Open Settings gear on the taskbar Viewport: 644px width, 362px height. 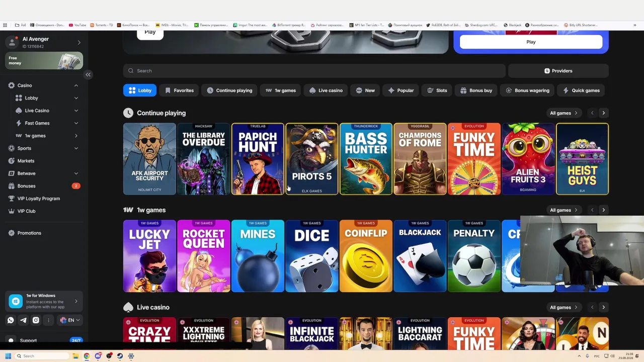click(131, 356)
